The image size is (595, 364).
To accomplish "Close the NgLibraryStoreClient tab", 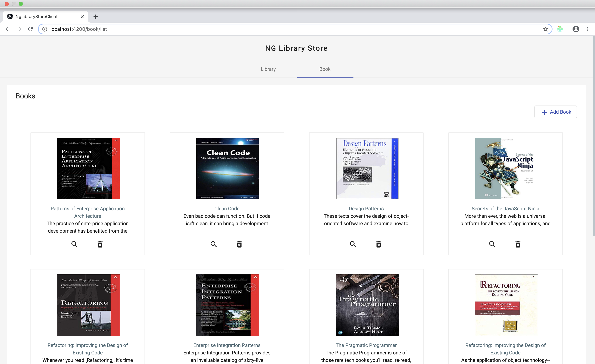I will coord(82,17).
